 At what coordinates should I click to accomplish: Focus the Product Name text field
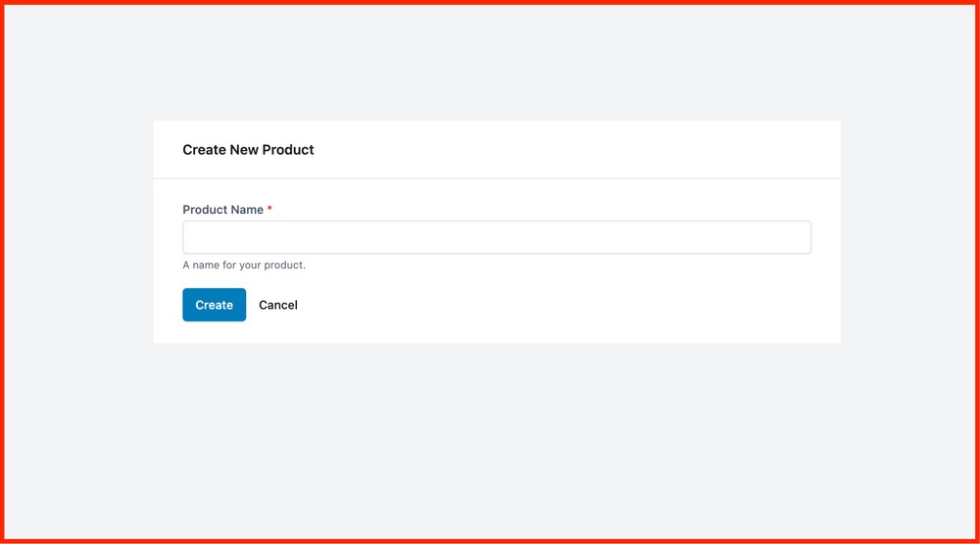tap(496, 237)
